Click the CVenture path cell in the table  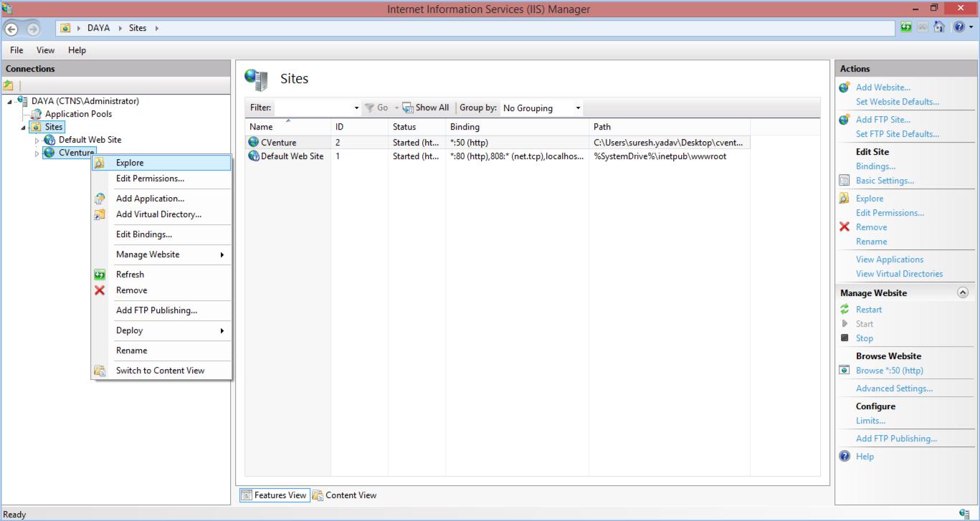[669, 142]
